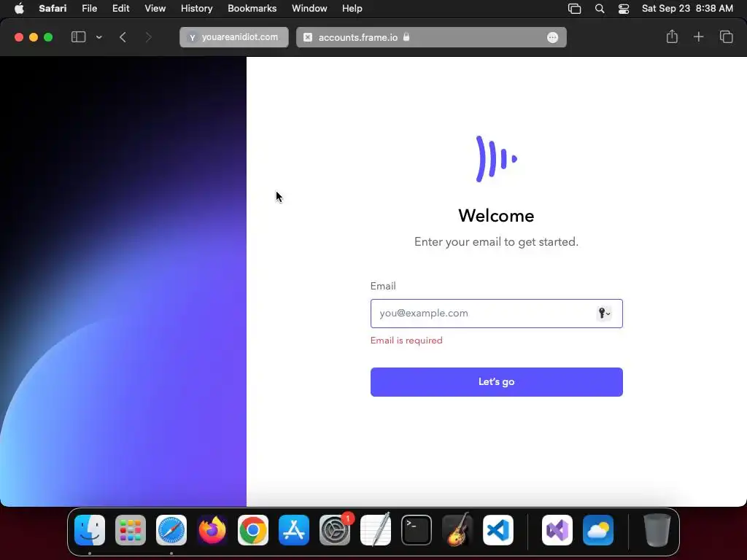Open the Help menu
This screenshot has width=747, height=560.
pyautogui.click(x=352, y=9)
